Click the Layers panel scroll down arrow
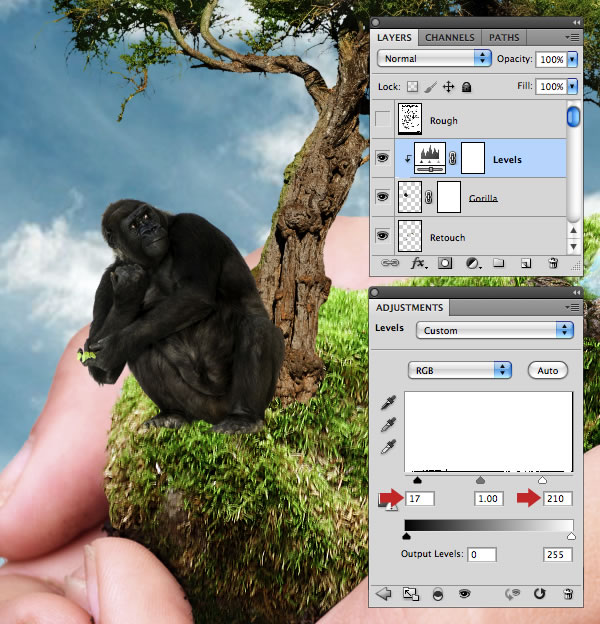The image size is (600, 624). click(573, 247)
